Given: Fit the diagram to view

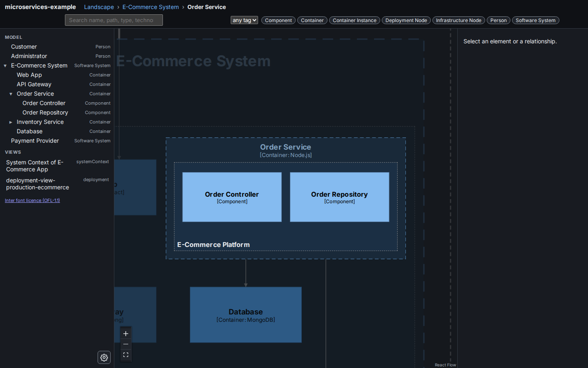Looking at the screenshot, I should (x=126, y=355).
